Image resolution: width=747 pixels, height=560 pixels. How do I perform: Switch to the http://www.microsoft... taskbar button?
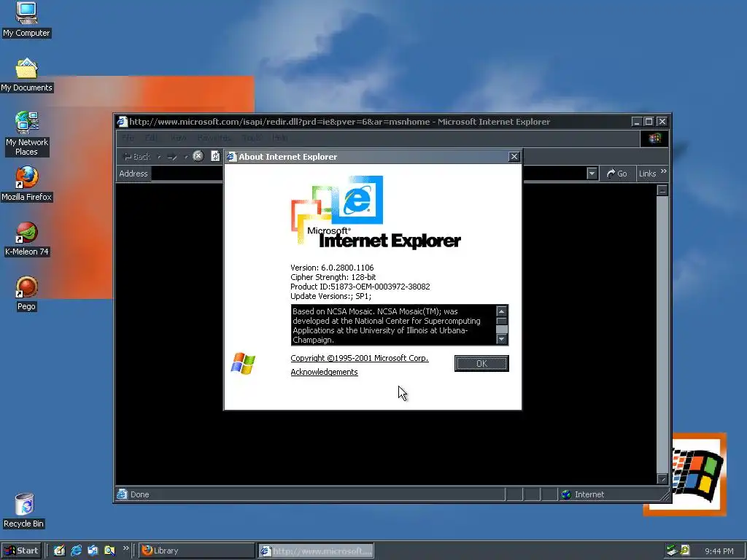click(316, 551)
